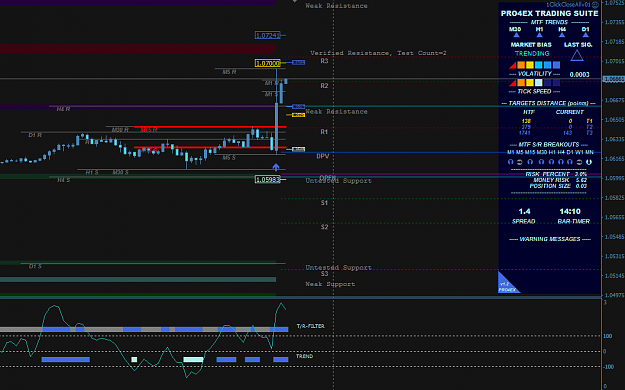Click the D1 S support label
The image size is (625, 390).
[x=35, y=266]
